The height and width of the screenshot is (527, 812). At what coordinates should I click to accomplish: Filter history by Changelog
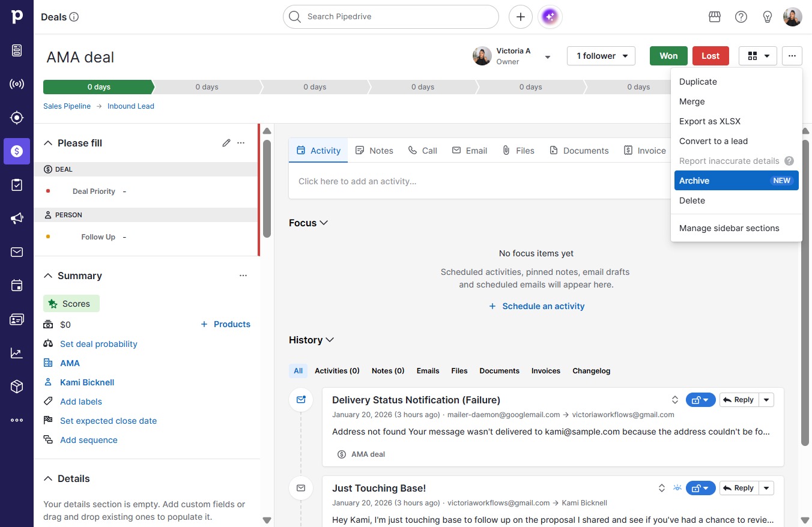coord(592,371)
